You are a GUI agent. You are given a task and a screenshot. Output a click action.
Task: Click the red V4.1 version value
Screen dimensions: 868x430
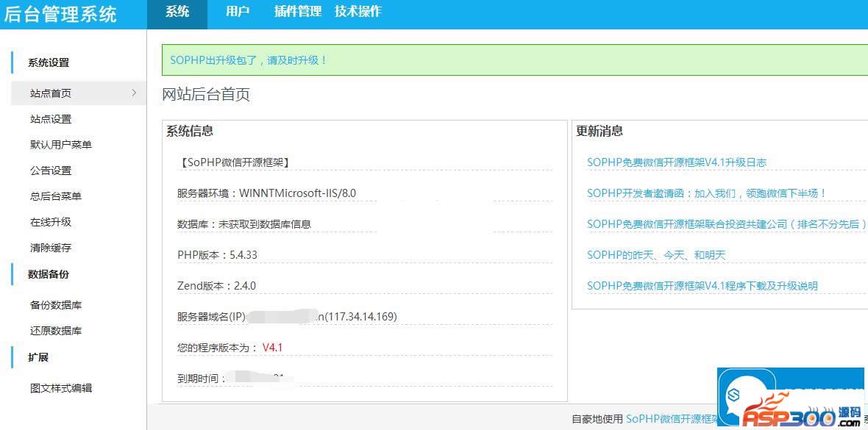pos(272,348)
